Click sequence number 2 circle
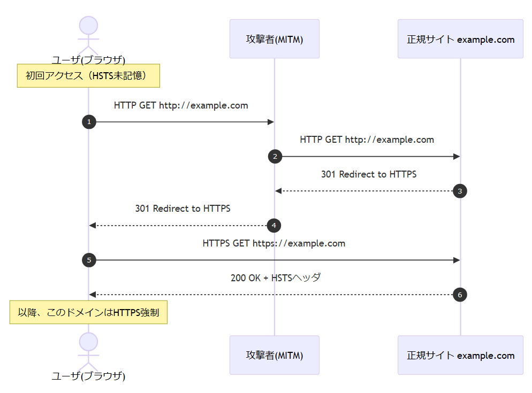532x393 pixels. 275,157
